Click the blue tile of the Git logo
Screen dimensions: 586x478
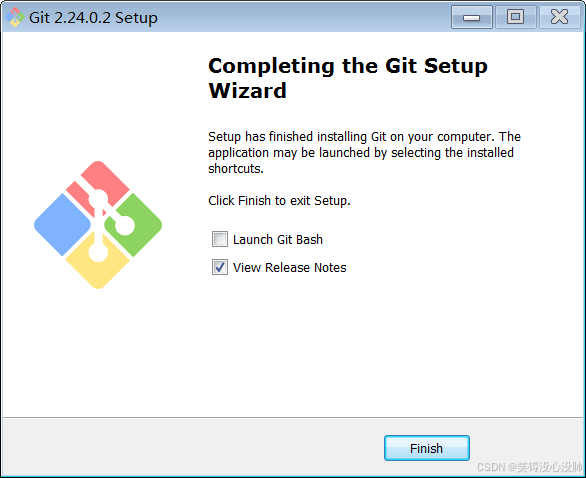(62, 225)
